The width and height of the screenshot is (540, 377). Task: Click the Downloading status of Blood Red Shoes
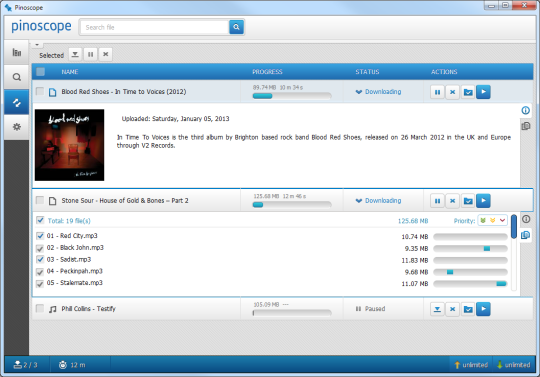(x=378, y=92)
